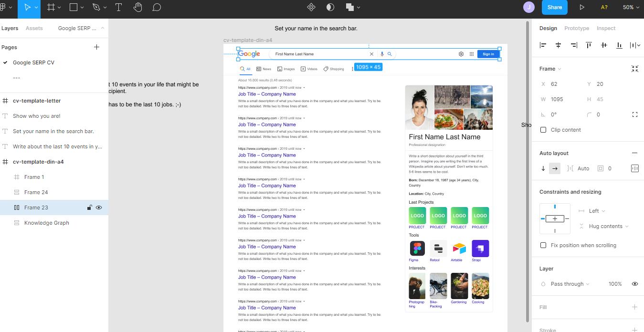This screenshot has width=644, height=332.
Task: Click the resize to fit icon
Action: click(634, 69)
